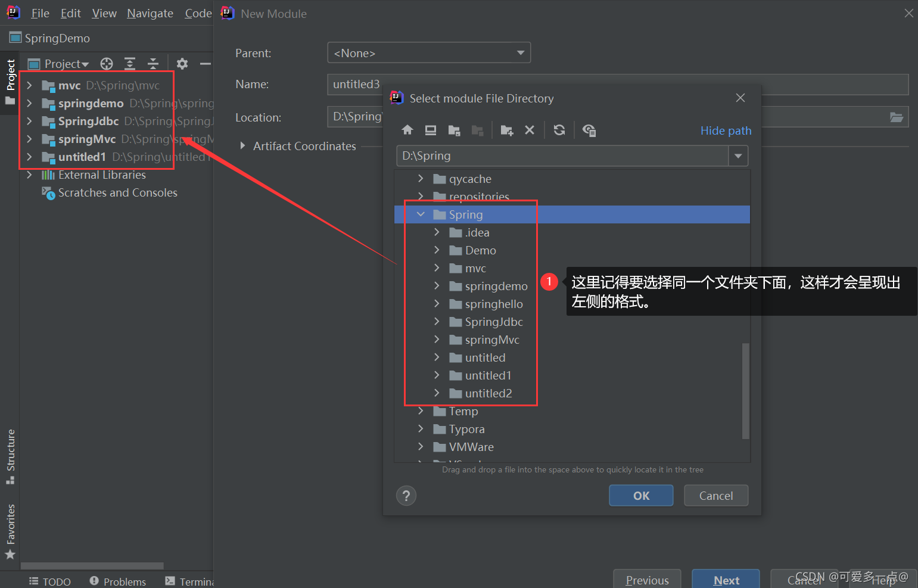This screenshot has width=918, height=588.
Task: Delete selected folder with the X icon
Action: click(x=530, y=130)
